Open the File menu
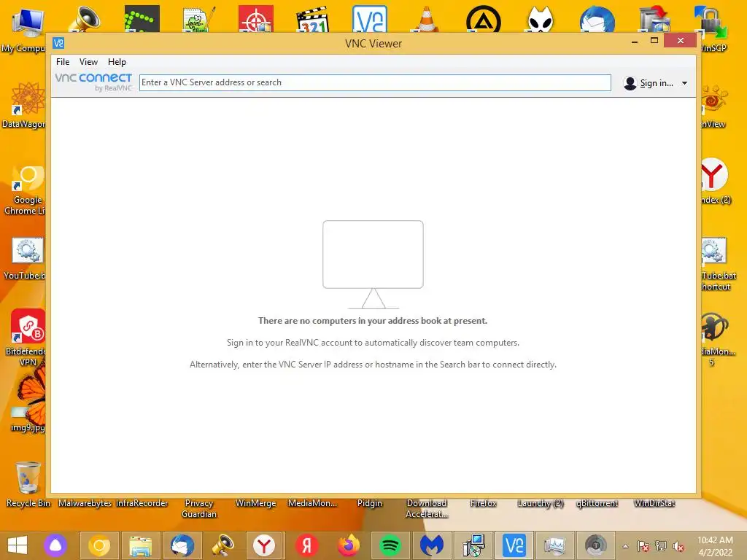 pos(63,62)
